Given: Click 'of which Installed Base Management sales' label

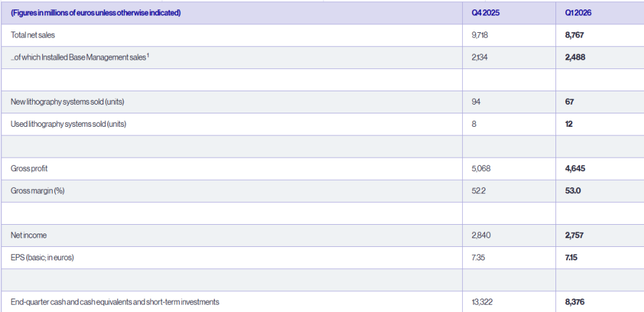Looking at the screenshot, I should tap(78, 58).
